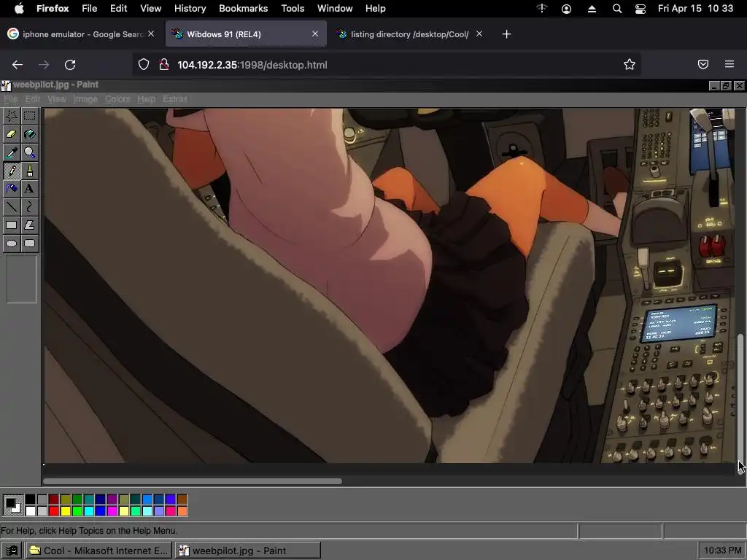
Task: Open the Save to Pocket icon
Action: click(x=703, y=64)
